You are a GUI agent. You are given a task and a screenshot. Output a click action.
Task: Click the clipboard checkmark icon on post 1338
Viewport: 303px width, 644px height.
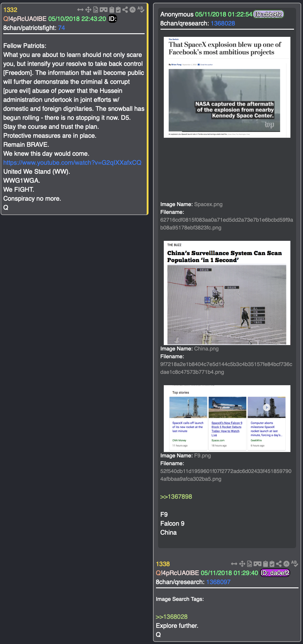[272, 564]
